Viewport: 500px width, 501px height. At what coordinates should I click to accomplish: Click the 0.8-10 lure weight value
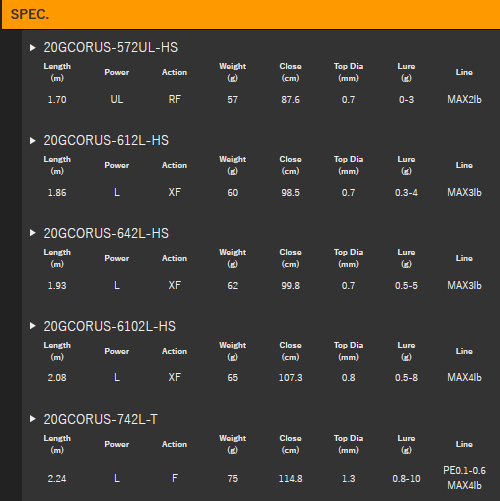coord(406,479)
